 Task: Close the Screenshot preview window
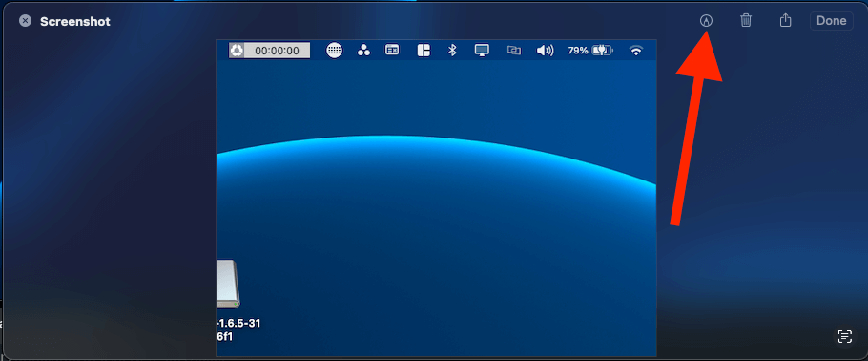click(x=25, y=21)
